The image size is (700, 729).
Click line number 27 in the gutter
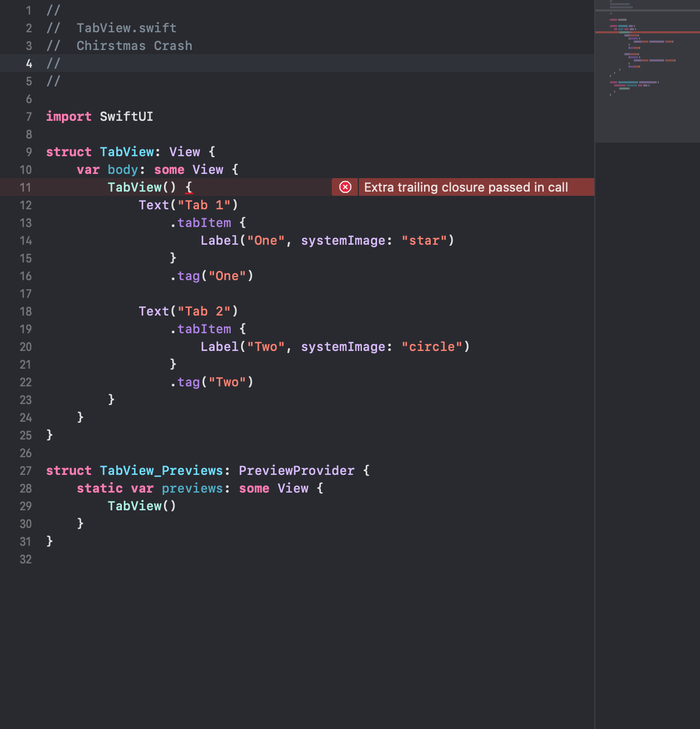[26, 471]
